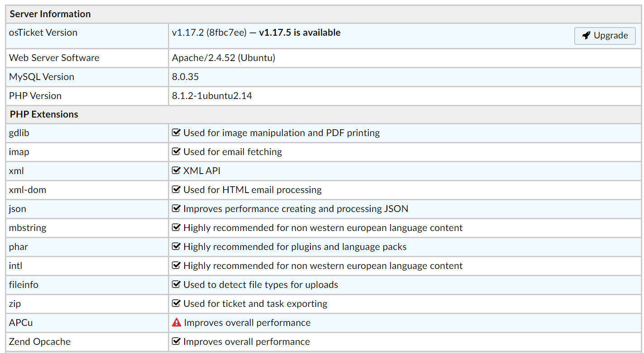
Task: Click the APCu red warning triangle icon
Action: tap(177, 323)
